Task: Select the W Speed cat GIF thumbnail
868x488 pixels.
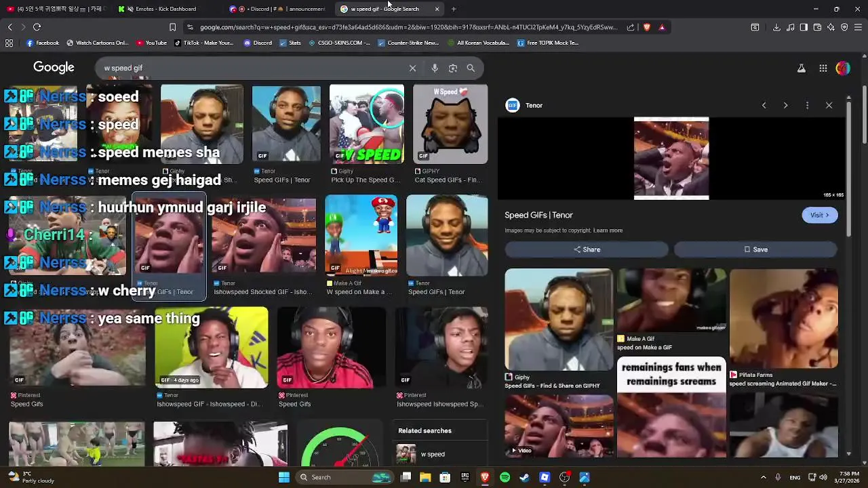Action: click(x=450, y=124)
